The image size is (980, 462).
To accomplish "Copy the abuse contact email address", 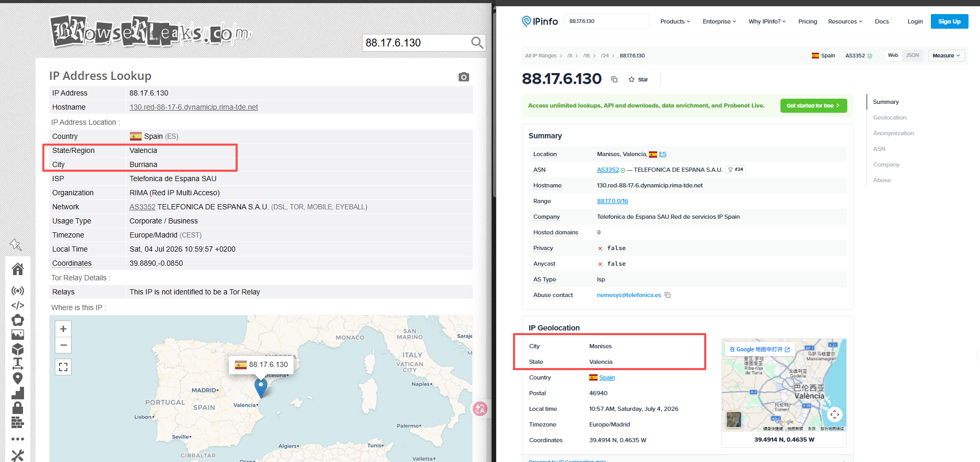I will pyautogui.click(x=668, y=295).
